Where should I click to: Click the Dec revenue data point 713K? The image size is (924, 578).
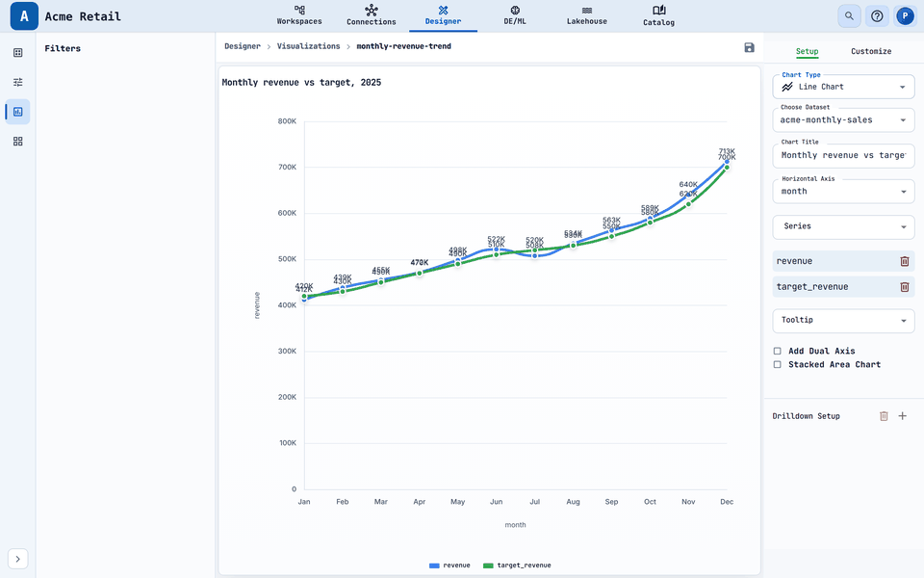pos(727,161)
